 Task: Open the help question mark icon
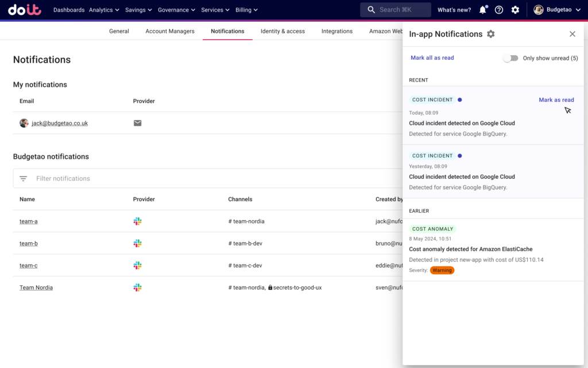click(499, 10)
